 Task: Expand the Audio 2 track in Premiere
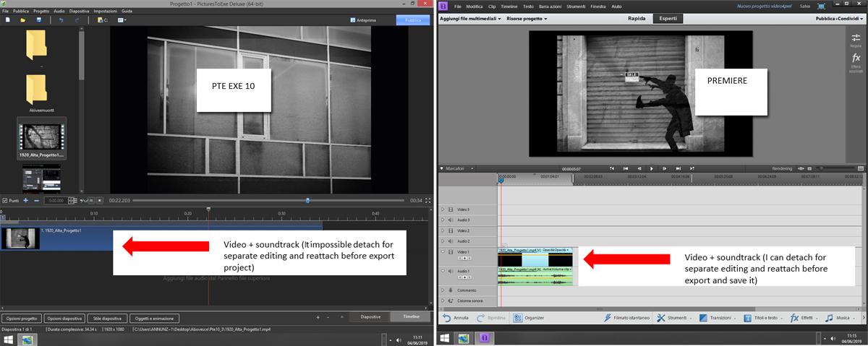[443, 241]
